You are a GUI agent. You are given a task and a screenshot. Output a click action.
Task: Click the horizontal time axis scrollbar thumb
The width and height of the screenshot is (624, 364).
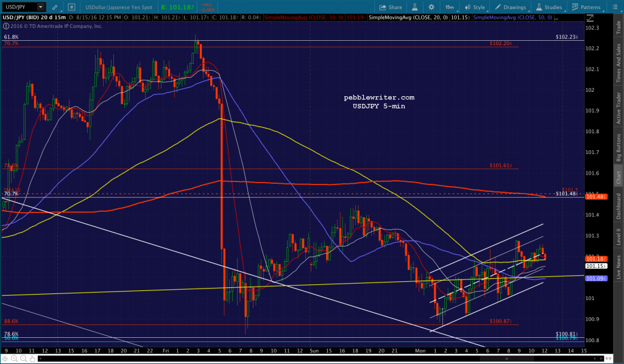[506, 359]
